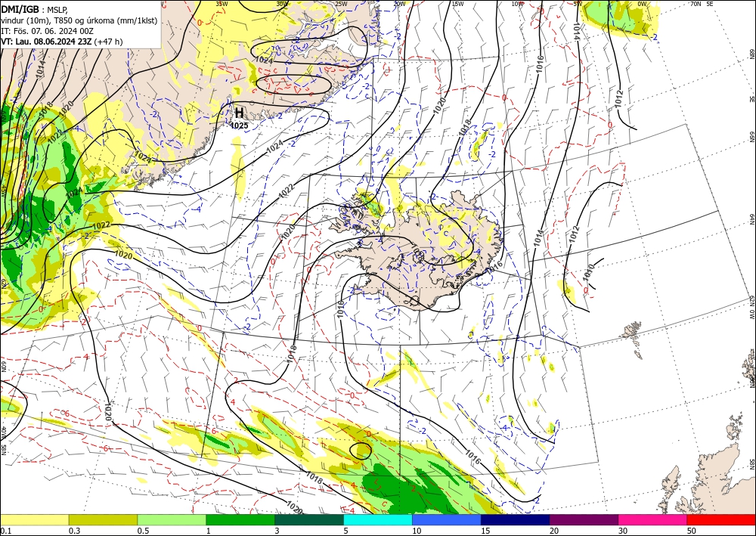Viewport: 756px width, 536px height.
Task: Click the red 50 mm legend swatch
Action: coord(721,519)
